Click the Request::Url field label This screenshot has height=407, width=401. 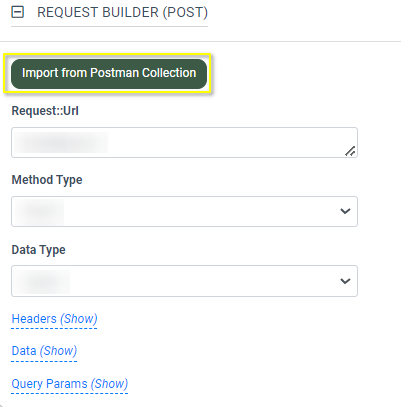coord(45,111)
